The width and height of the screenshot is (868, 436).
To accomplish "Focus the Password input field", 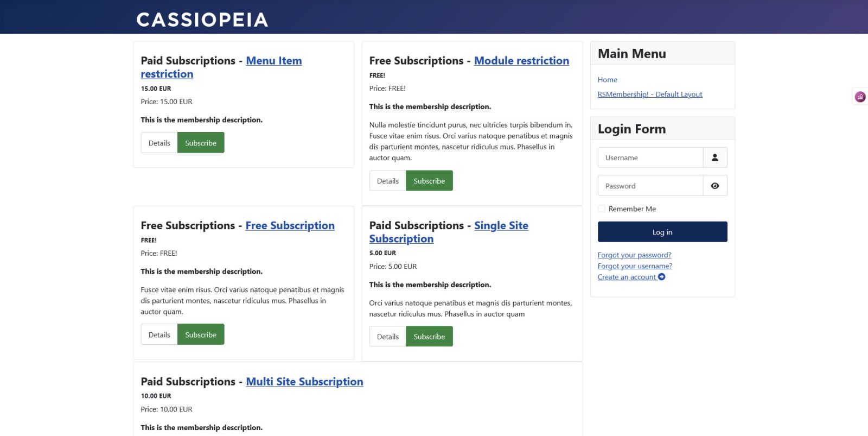I will pyautogui.click(x=650, y=186).
